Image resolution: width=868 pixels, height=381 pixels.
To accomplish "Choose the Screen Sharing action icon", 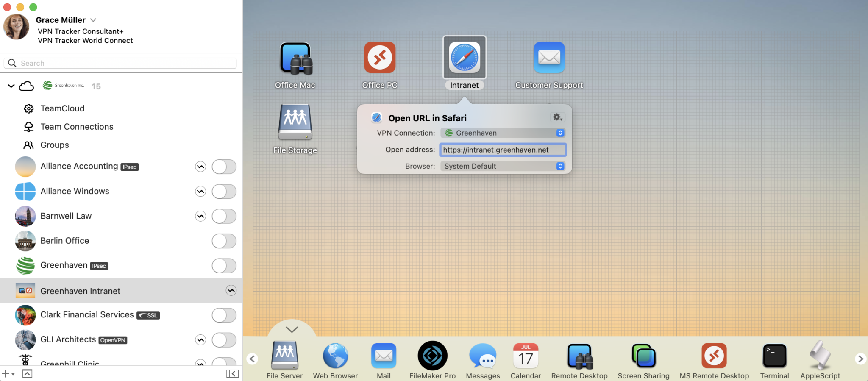I will (x=643, y=356).
